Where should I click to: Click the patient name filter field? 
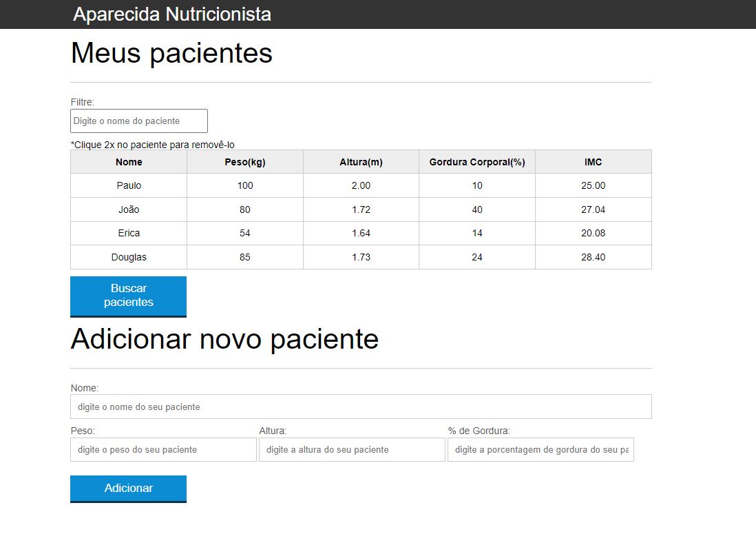138,121
